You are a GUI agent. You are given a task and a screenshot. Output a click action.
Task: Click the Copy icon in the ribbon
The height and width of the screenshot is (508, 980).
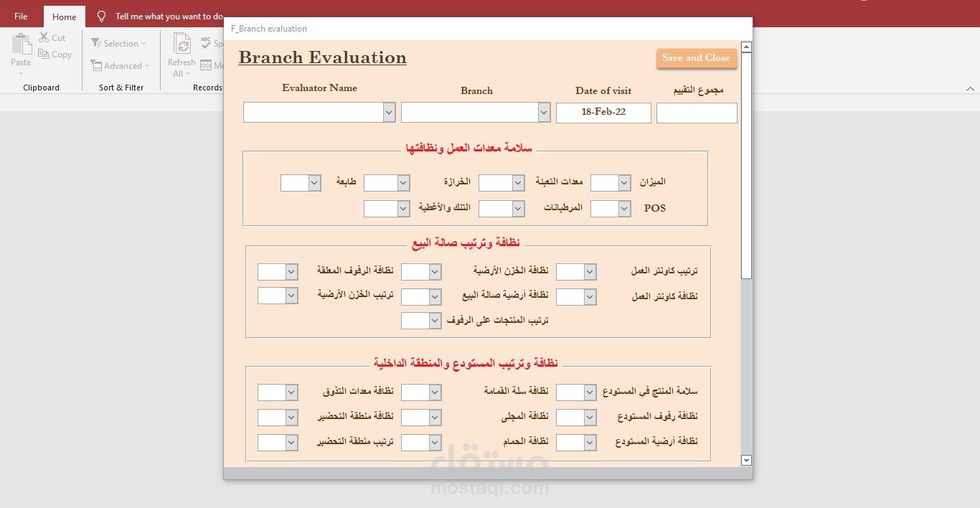click(44, 55)
